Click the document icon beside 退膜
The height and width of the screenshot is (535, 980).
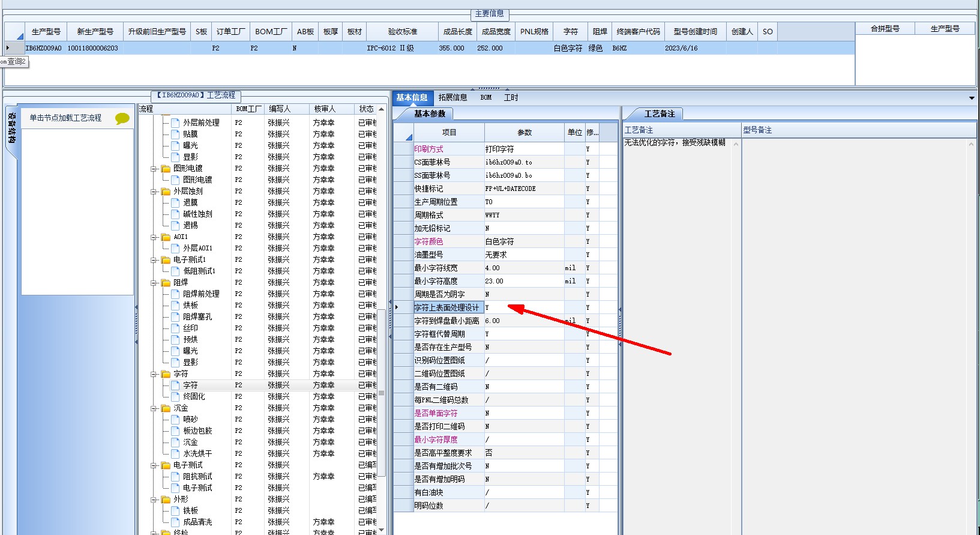[176, 202]
